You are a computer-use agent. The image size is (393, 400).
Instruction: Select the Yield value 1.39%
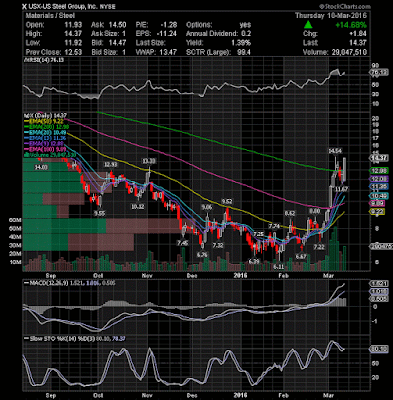pos(241,43)
